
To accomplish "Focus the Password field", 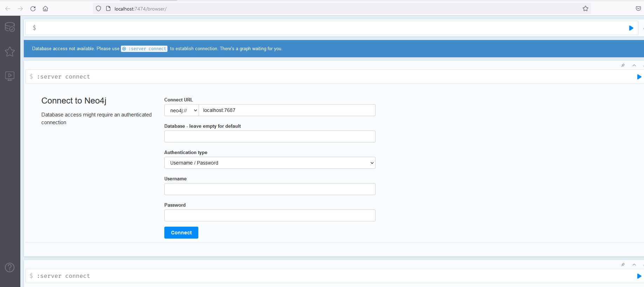I will click(270, 215).
